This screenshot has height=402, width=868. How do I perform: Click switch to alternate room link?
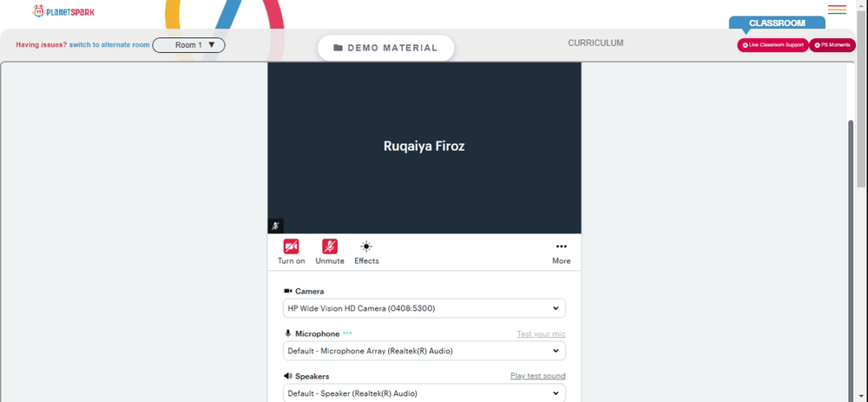click(109, 45)
